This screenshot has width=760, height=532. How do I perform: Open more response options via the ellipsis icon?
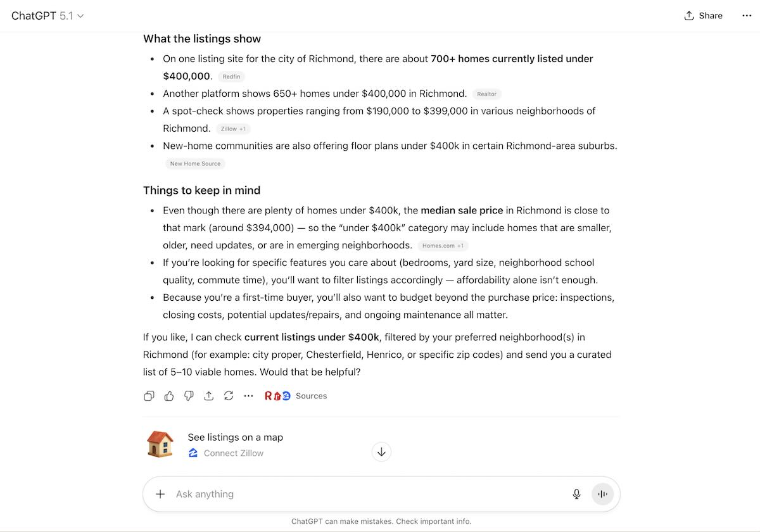[248, 395]
